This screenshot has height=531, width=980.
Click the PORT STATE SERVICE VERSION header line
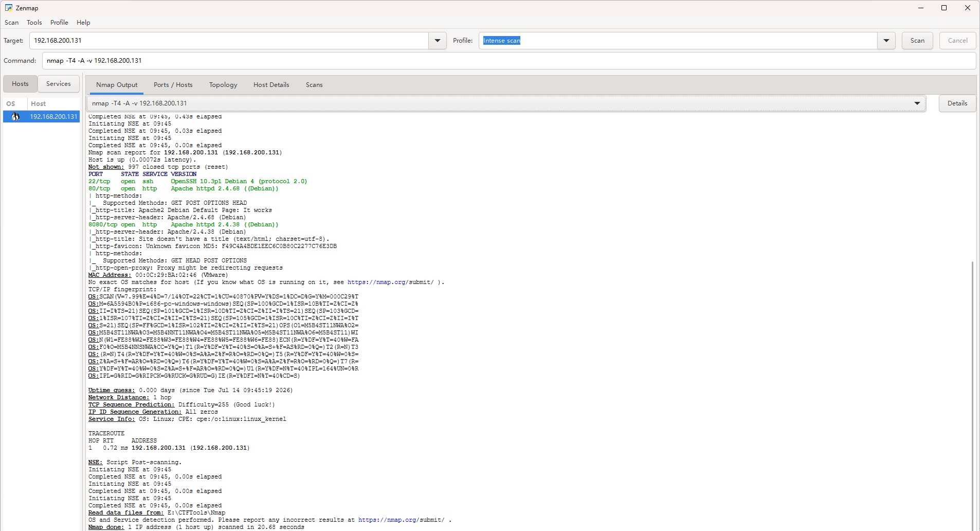[x=142, y=174]
